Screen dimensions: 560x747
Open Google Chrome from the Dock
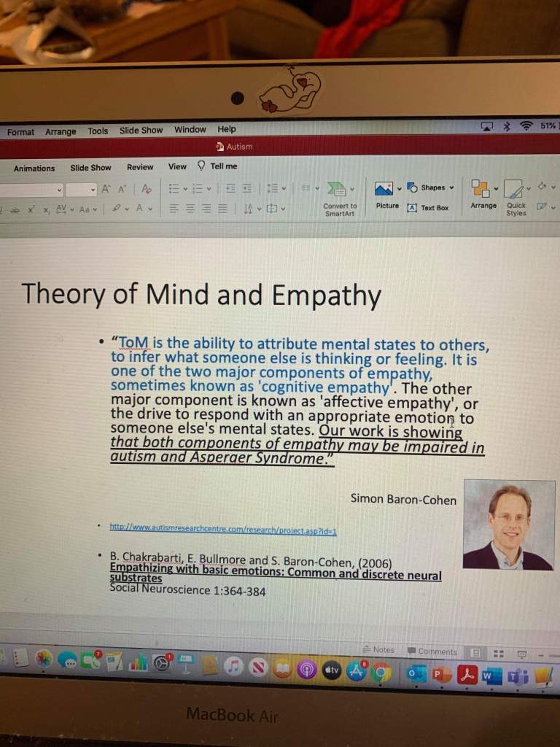pos(381,671)
